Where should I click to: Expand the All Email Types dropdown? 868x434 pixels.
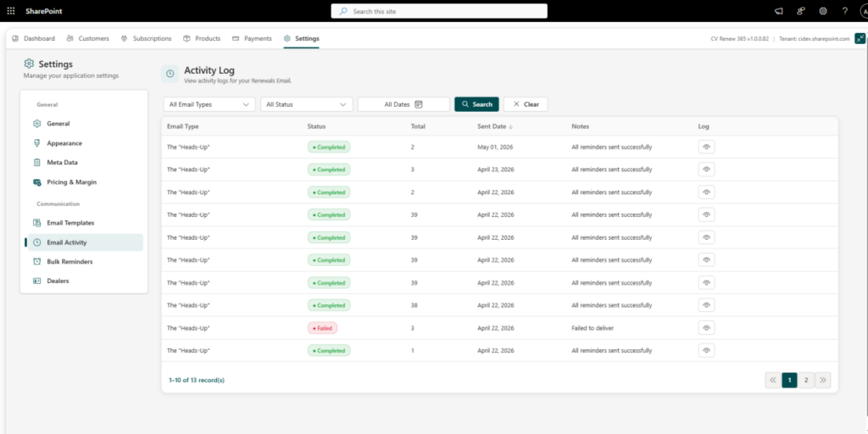pos(209,104)
